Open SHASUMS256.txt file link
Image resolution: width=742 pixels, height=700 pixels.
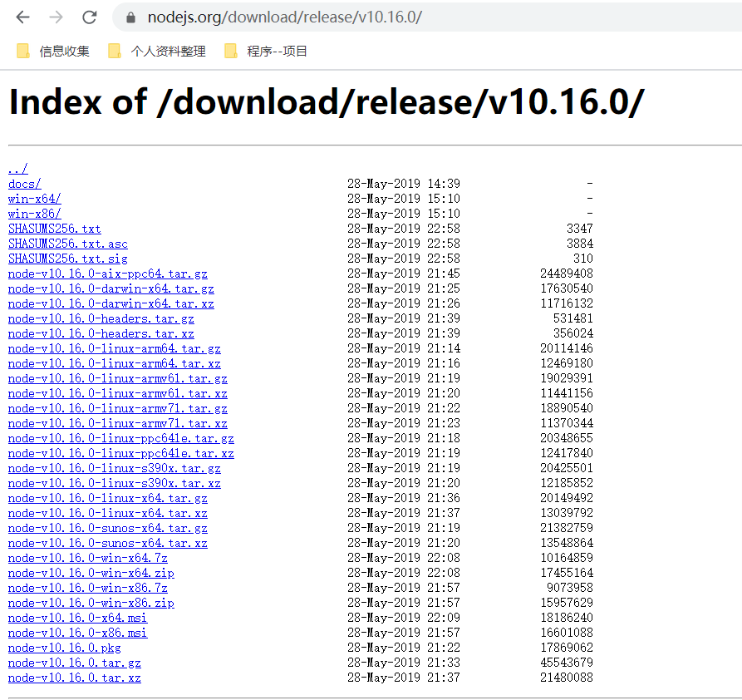tap(54, 229)
